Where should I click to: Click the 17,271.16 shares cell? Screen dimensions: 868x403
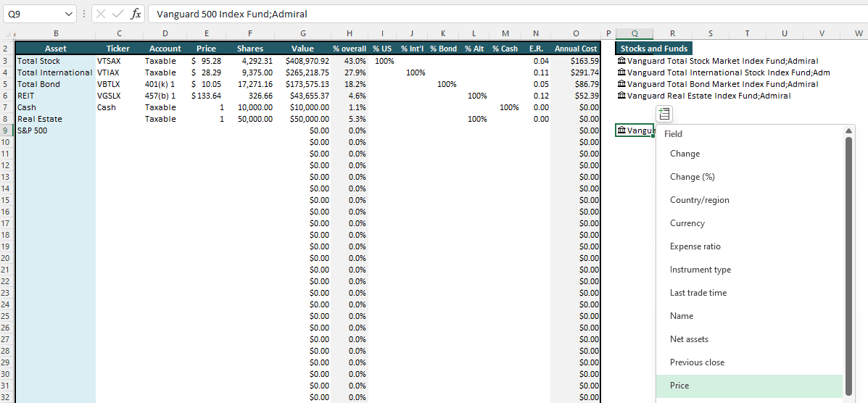tap(249, 84)
